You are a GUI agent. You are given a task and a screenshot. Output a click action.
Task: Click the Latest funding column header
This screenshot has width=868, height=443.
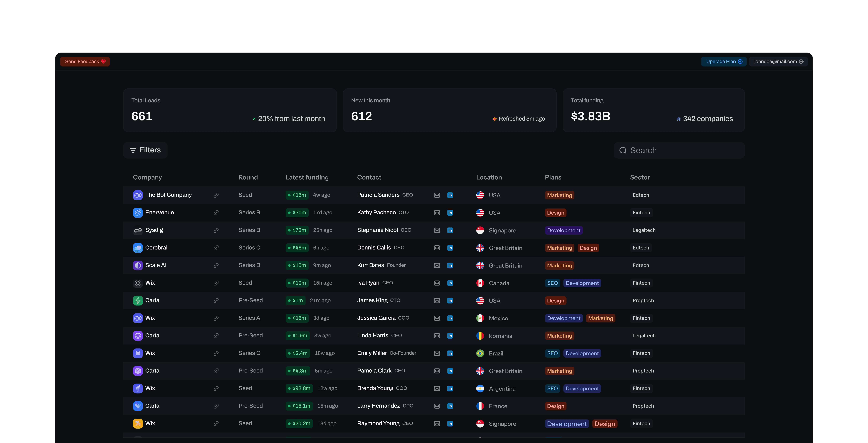(307, 177)
